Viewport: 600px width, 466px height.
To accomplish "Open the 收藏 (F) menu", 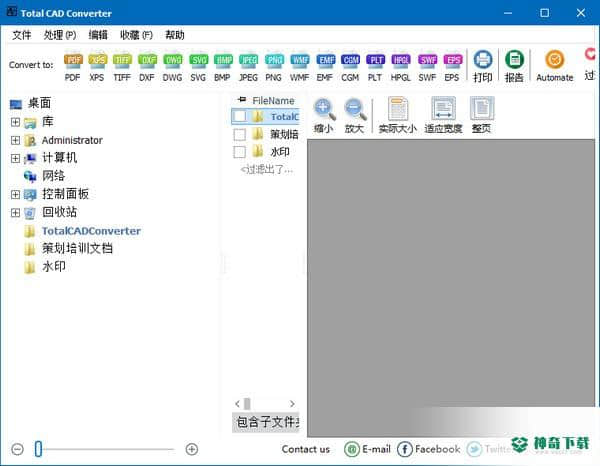I will [x=136, y=35].
